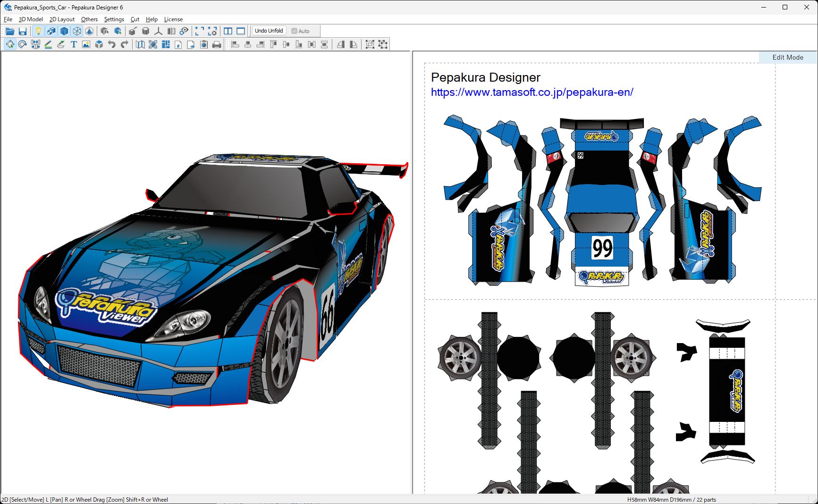
Task: Click the Insert image picture icon
Action: pyautogui.click(x=86, y=44)
